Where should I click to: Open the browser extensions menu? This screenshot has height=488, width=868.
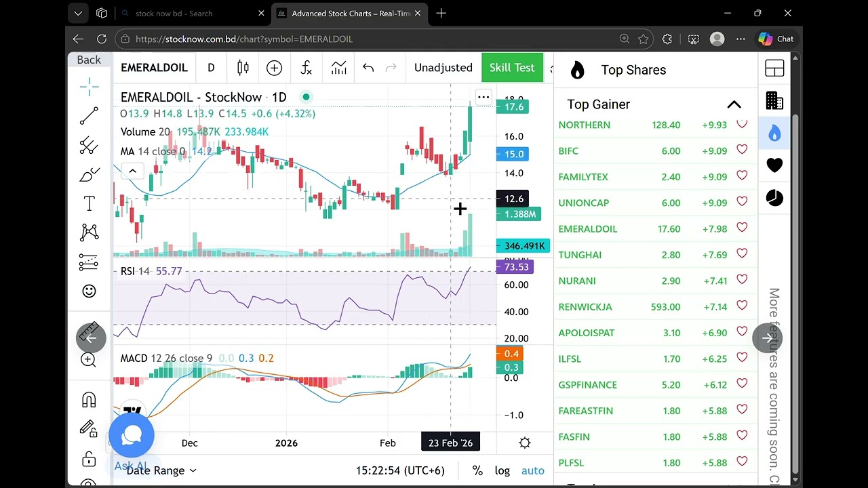click(x=667, y=39)
